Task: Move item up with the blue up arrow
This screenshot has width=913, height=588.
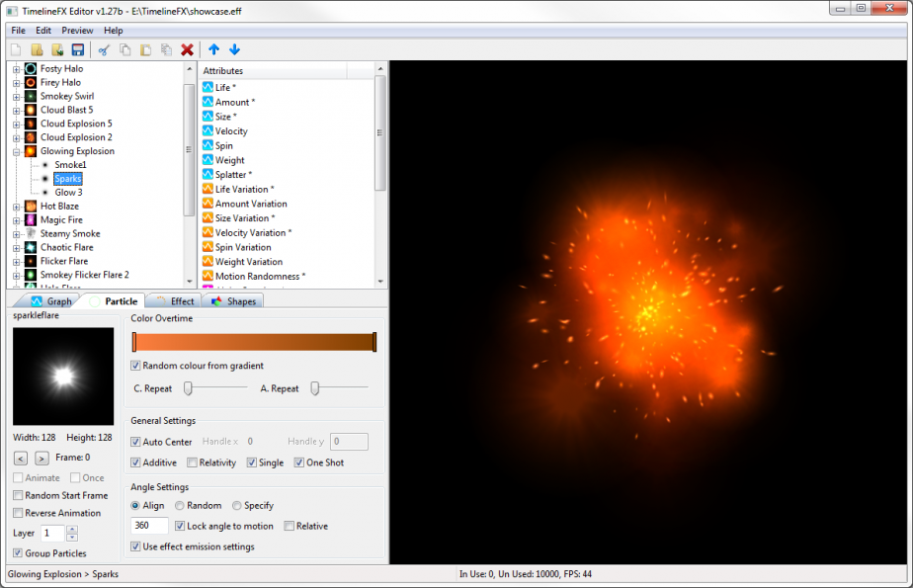Action: click(214, 49)
